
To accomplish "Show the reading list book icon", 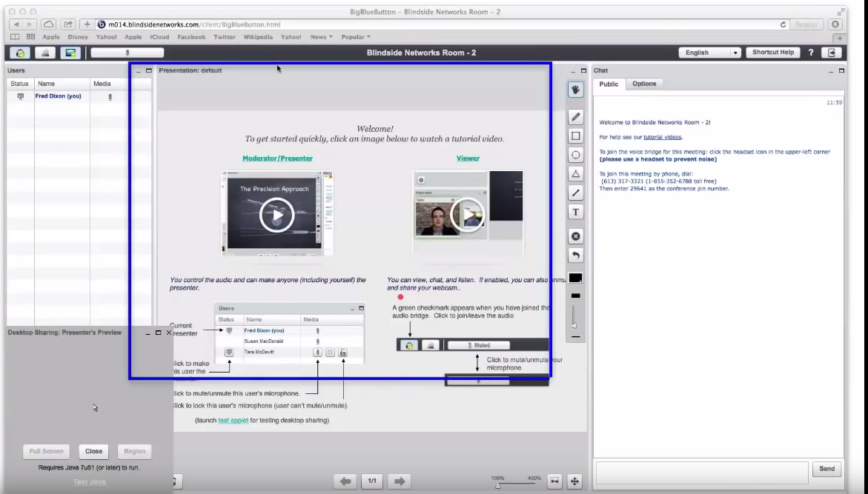I will point(15,37).
